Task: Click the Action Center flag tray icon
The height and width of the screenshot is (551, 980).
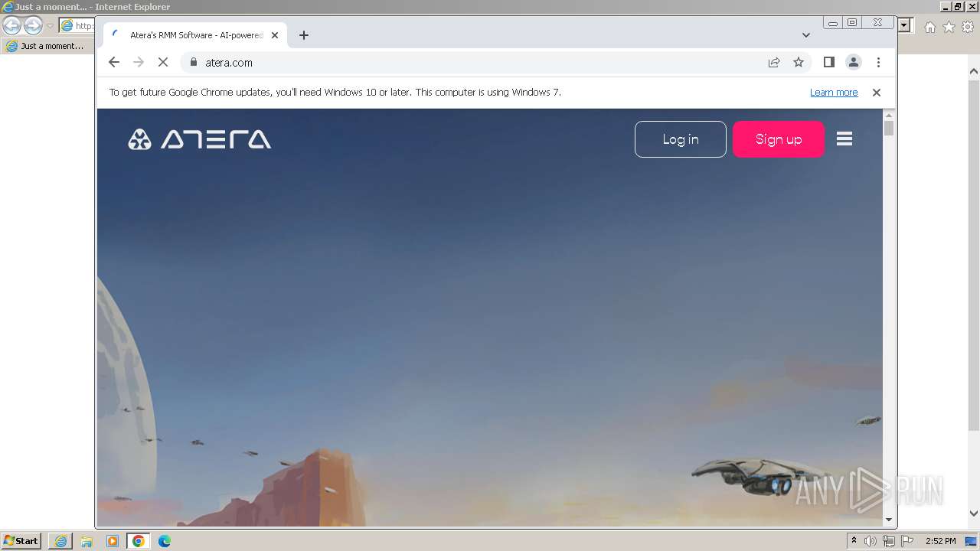Action: 907,541
